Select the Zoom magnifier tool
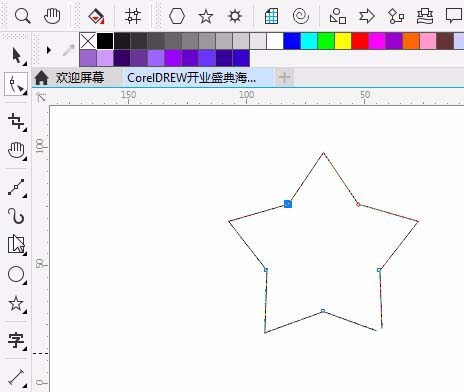The height and width of the screenshot is (392, 464). (x=23, y=16)
